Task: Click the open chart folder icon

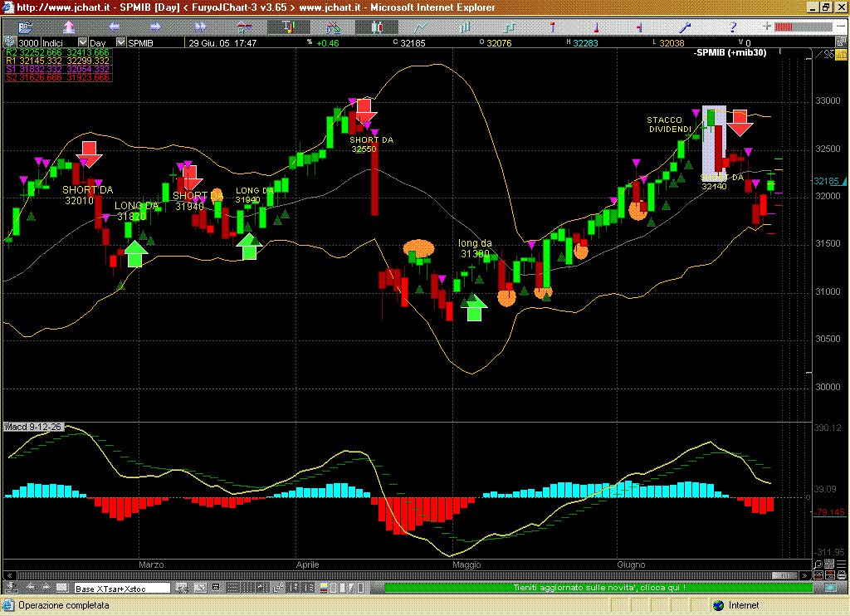Action: click(x=24, y=27)
